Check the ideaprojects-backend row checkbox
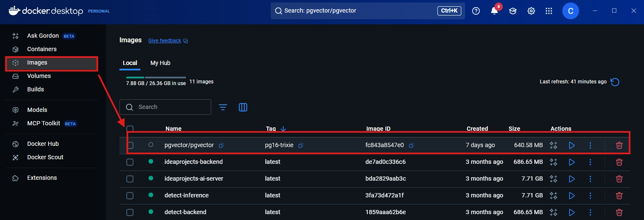644x220 pixels. pyautogui.click(x=130, y=162)
